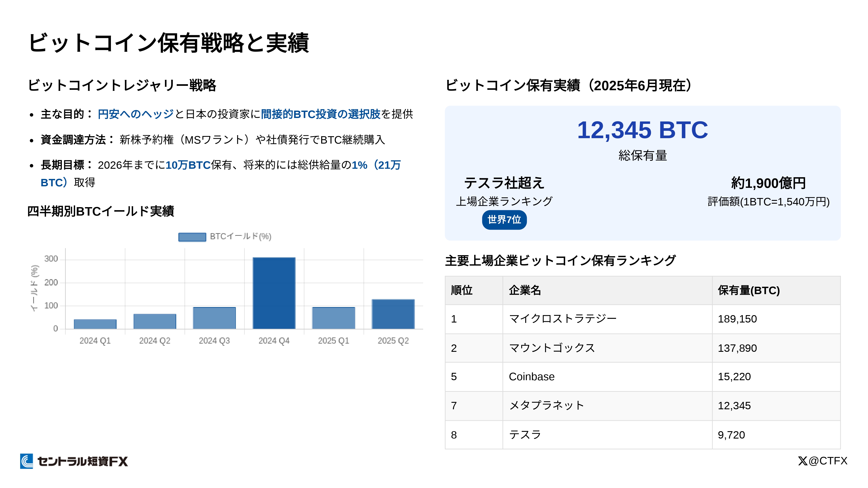Click the text 評価額(1BTC=1,540万円)

(768, 202)
